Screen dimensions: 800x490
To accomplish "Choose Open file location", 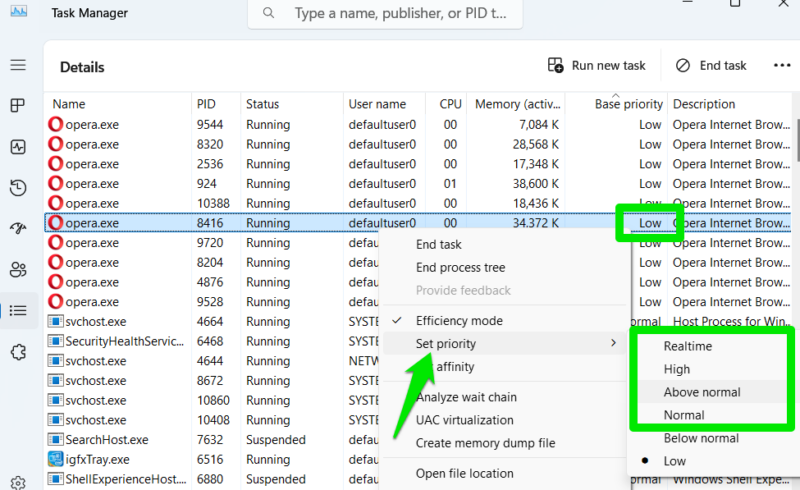I will pos(464,474).
